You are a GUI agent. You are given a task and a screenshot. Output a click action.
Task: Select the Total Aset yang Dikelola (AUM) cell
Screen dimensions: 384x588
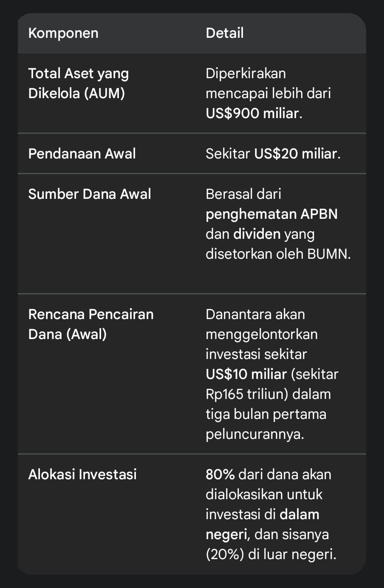(78, 83)
